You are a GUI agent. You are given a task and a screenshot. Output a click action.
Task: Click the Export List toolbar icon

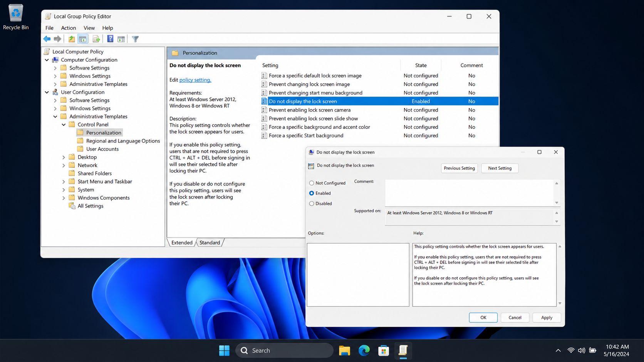pyautogui.click(x=96, y=39)
